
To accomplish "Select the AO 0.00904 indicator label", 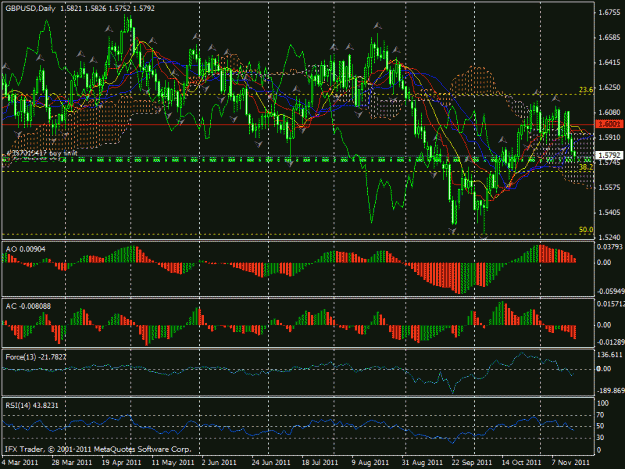I will pos(26,249).
